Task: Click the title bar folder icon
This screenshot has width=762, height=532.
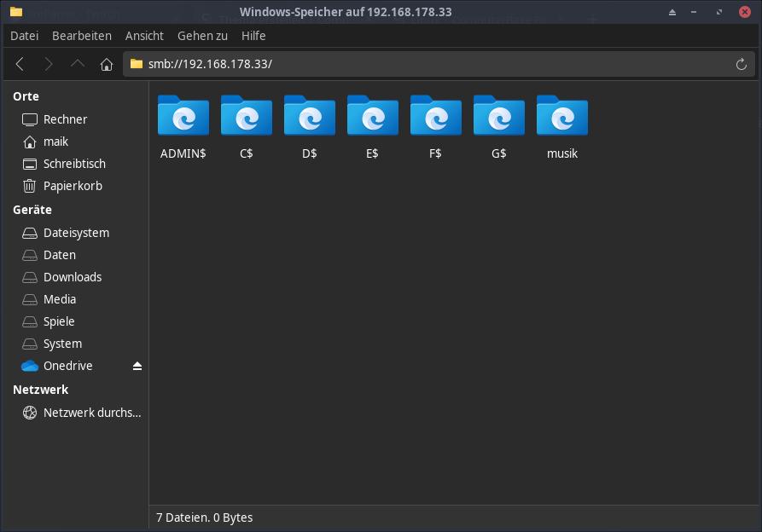Action: 16,12
